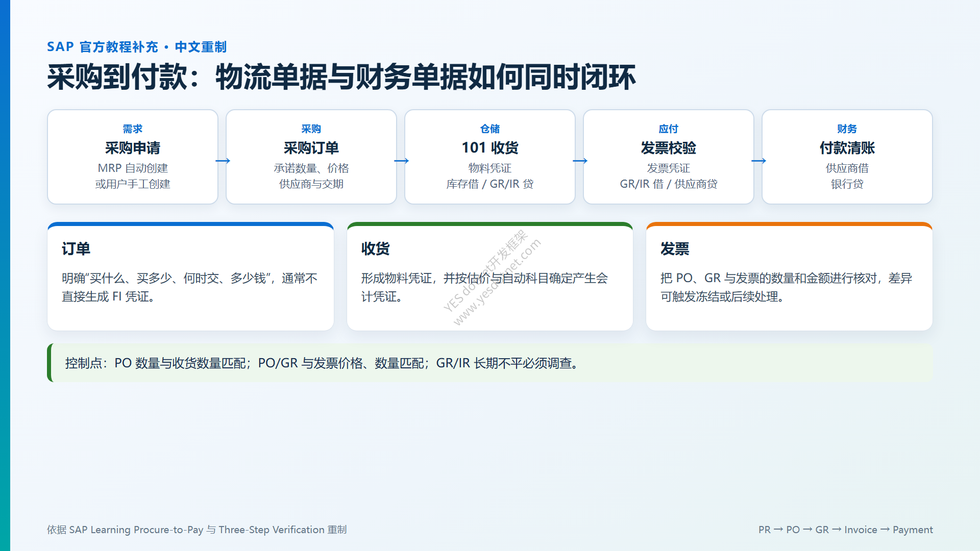
Task: Click the arrow between 采购订单 and 101 收货
Action: [402, 161]
